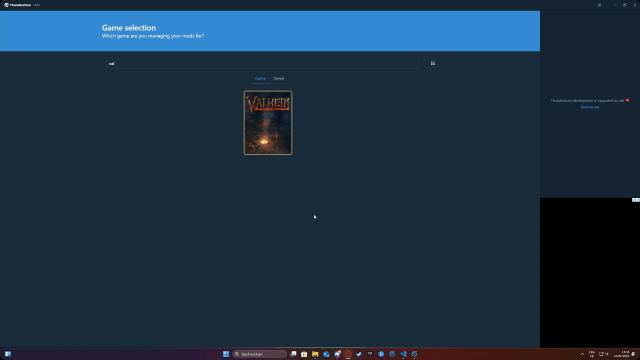Open the taskbar clock and date
Image resolution: width=640 pixels, height=360 pixels.
pos(622,354)
